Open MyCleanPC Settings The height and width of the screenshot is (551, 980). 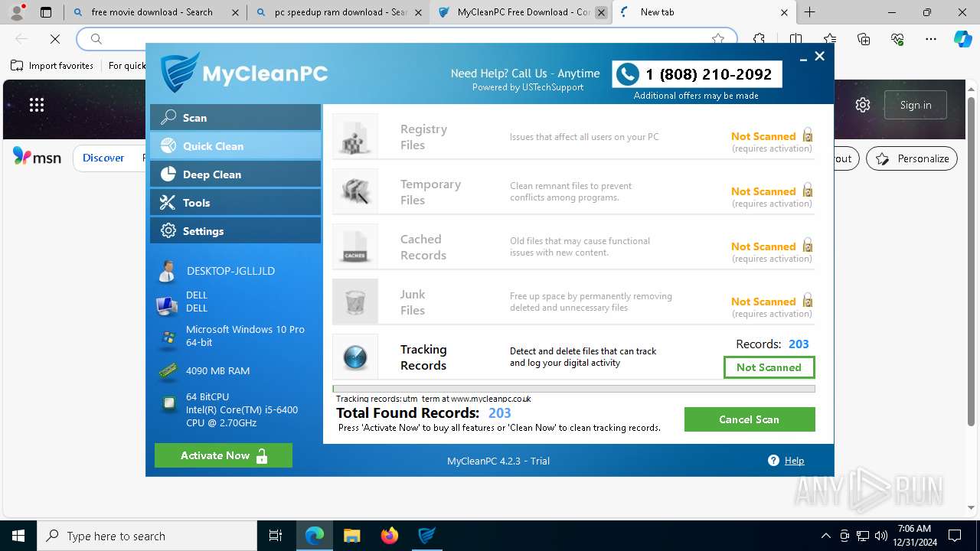click(235, 231)
